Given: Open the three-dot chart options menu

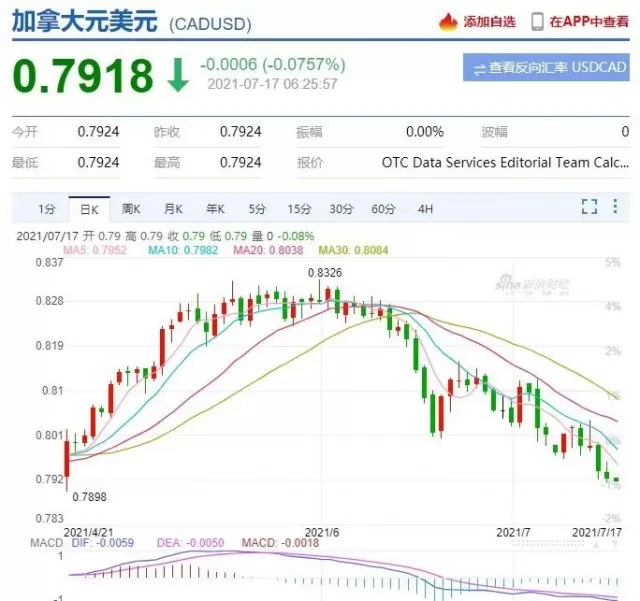Looking at the screenshot, I should point(615,206).
